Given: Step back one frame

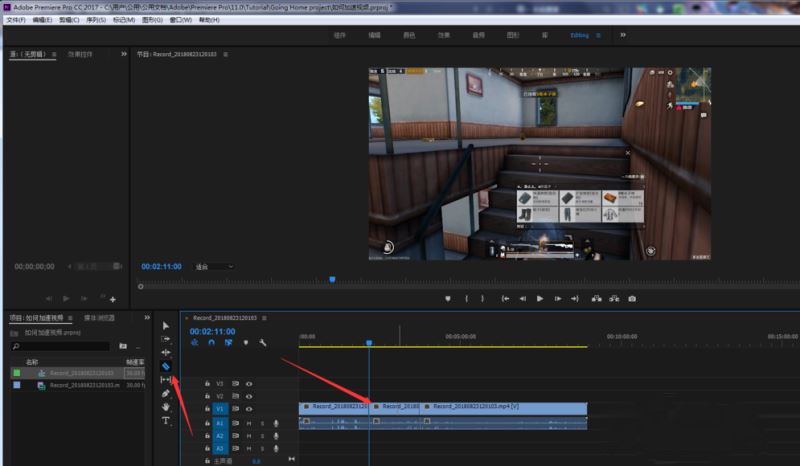Looking at the screenshot, I should pos(522,299).
